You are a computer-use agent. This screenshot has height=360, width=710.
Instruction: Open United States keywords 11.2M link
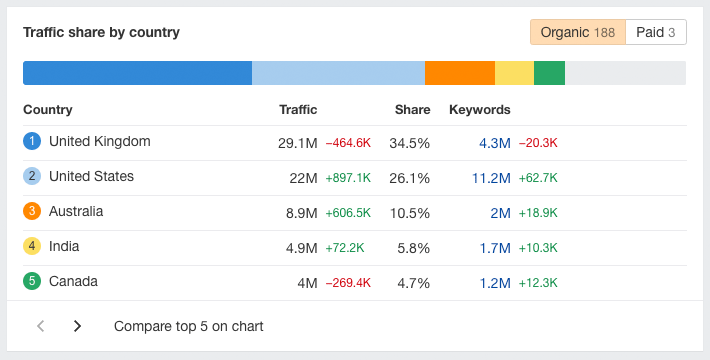click(491, 178)
